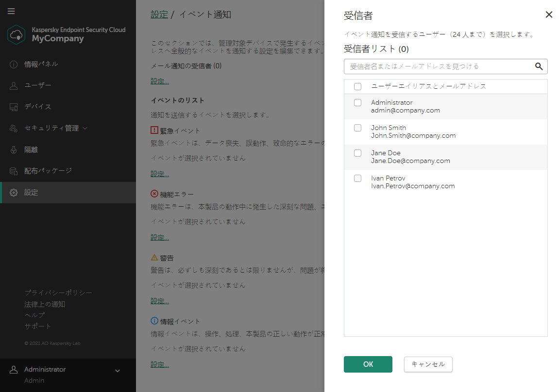
Task: Open the プライバシーポリシー link
Action: tap(51, 293)
